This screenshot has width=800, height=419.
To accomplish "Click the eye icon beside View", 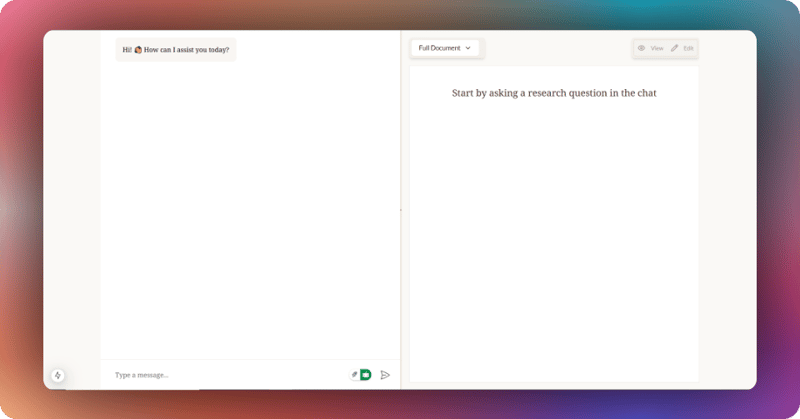I will coord(641,48).
